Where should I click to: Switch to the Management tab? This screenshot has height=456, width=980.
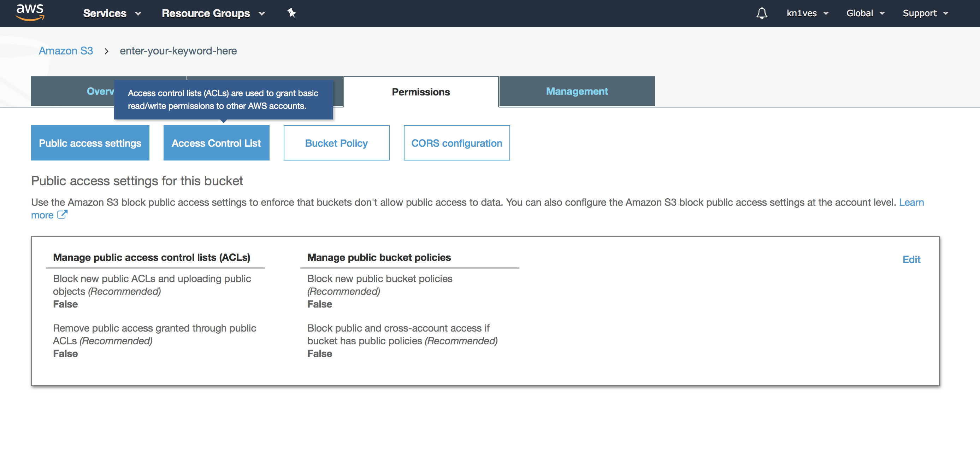click(577, 91)
